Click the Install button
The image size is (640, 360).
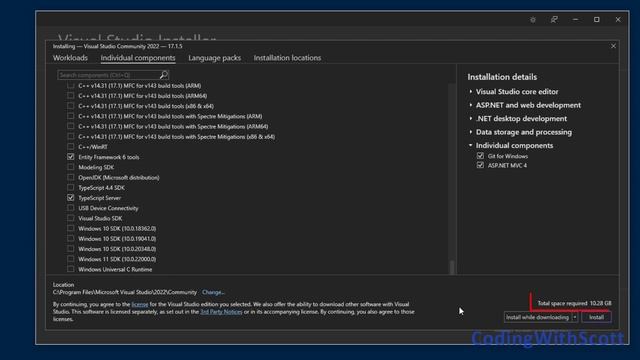click(596, 317)
